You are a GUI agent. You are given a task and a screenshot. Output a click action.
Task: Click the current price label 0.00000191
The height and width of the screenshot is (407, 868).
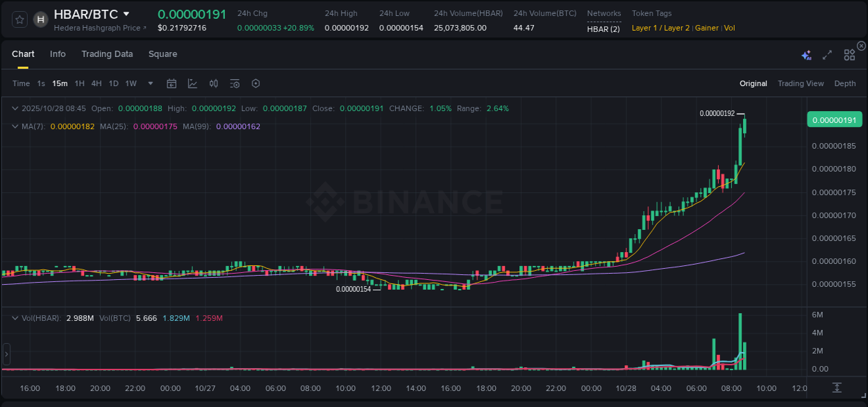point(834,119)
